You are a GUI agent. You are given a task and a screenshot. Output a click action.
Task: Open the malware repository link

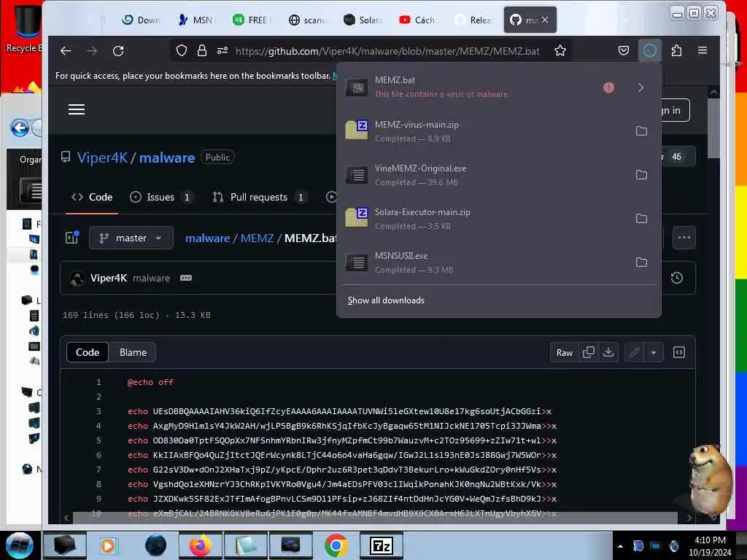coord(167,157)
